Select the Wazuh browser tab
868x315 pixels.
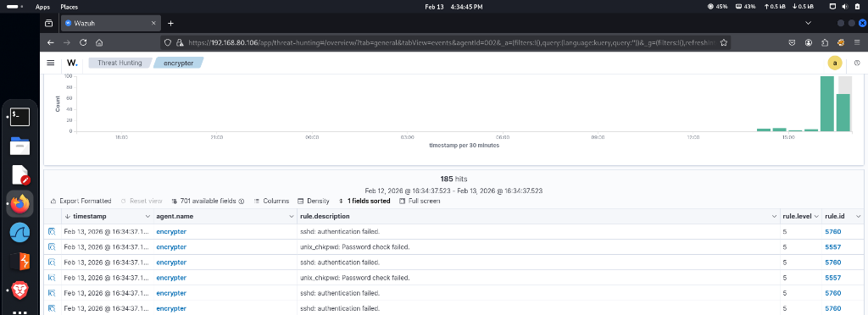coord(110,23)
